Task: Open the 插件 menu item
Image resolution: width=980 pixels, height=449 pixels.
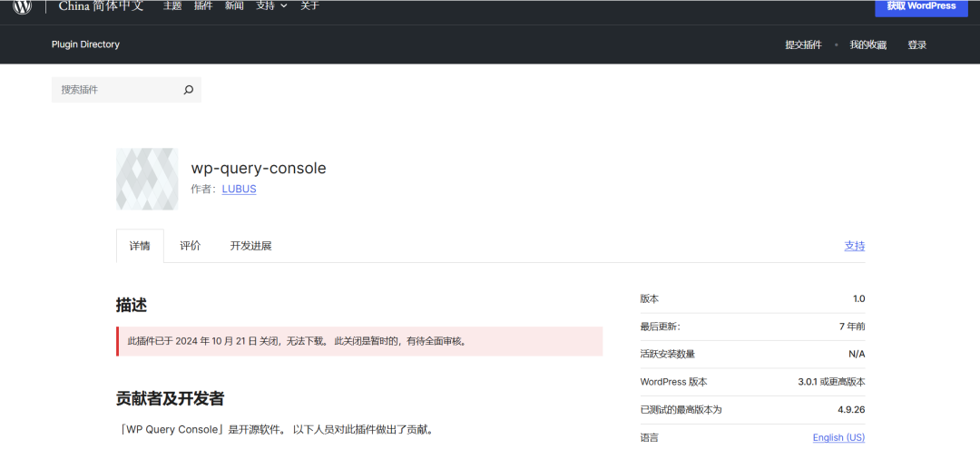Action: click(x=203, y=5)
